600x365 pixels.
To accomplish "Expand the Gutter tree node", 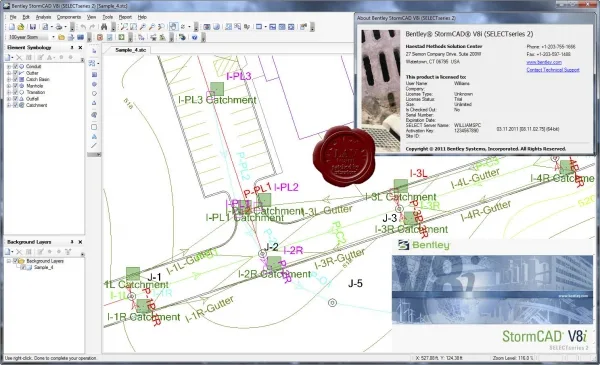I will [x=9, y=73].
